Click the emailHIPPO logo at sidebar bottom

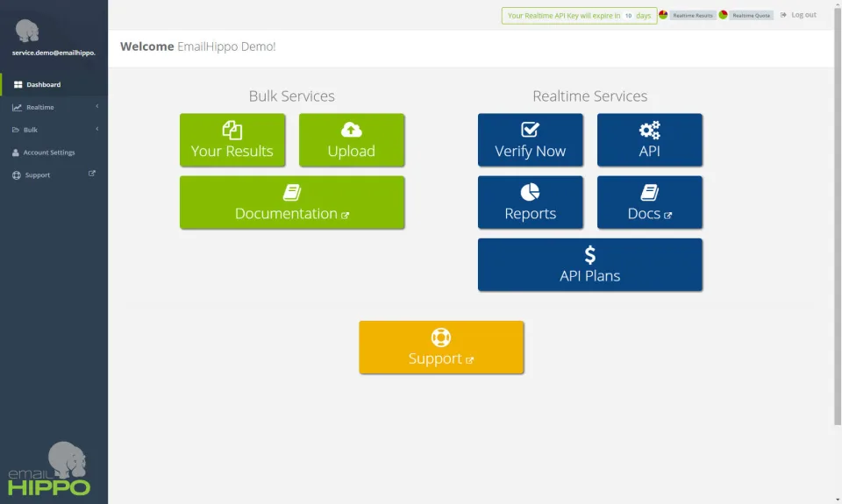(x=49, y=469)
